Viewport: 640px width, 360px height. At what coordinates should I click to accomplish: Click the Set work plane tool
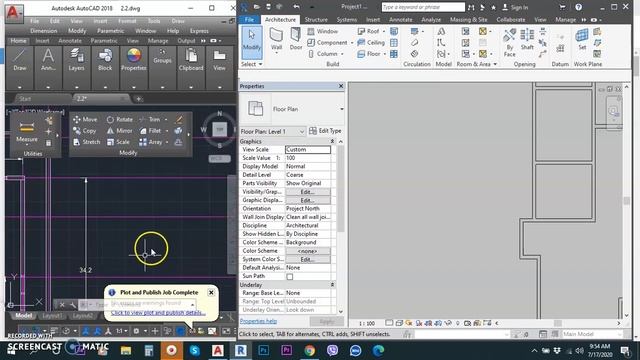tap(582, 40)
